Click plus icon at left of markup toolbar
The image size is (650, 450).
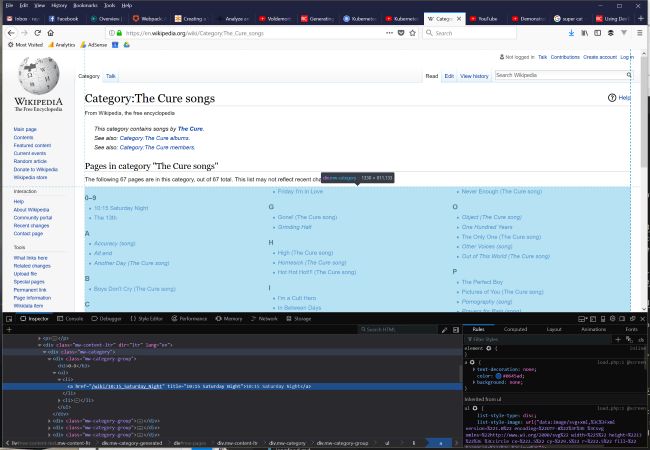point(9,330)
